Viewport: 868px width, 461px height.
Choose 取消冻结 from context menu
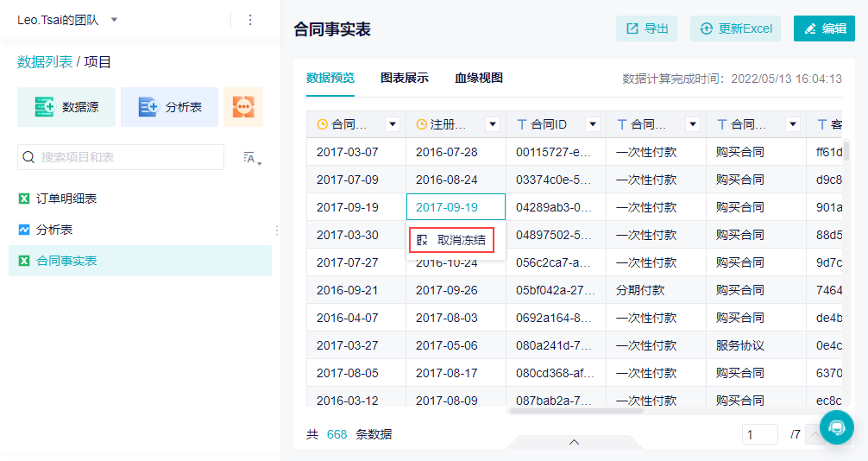tap(452, 240)
